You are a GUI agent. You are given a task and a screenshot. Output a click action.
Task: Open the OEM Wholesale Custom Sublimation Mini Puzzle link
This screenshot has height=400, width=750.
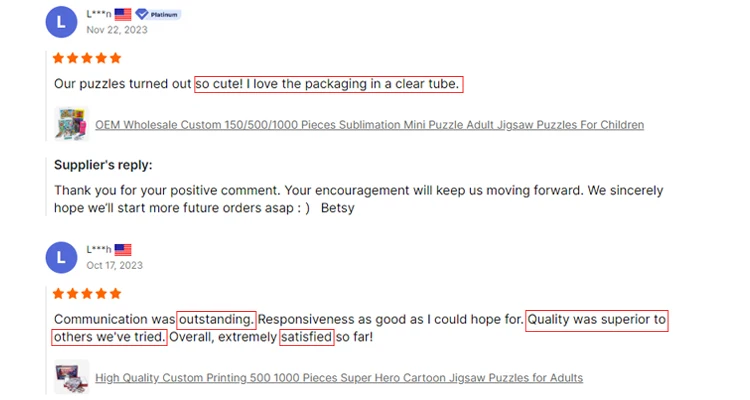[x=369, y=125]
